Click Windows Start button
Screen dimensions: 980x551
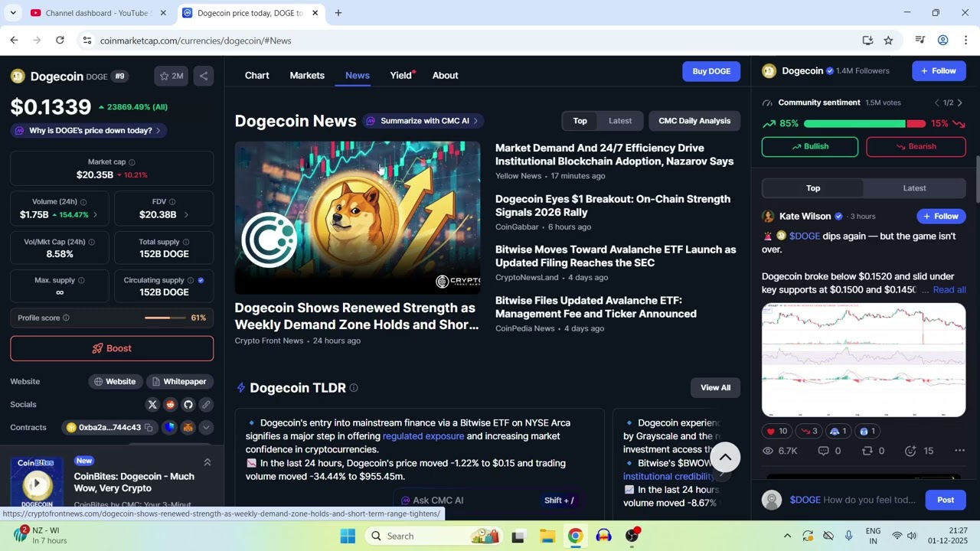click(348, 536)
